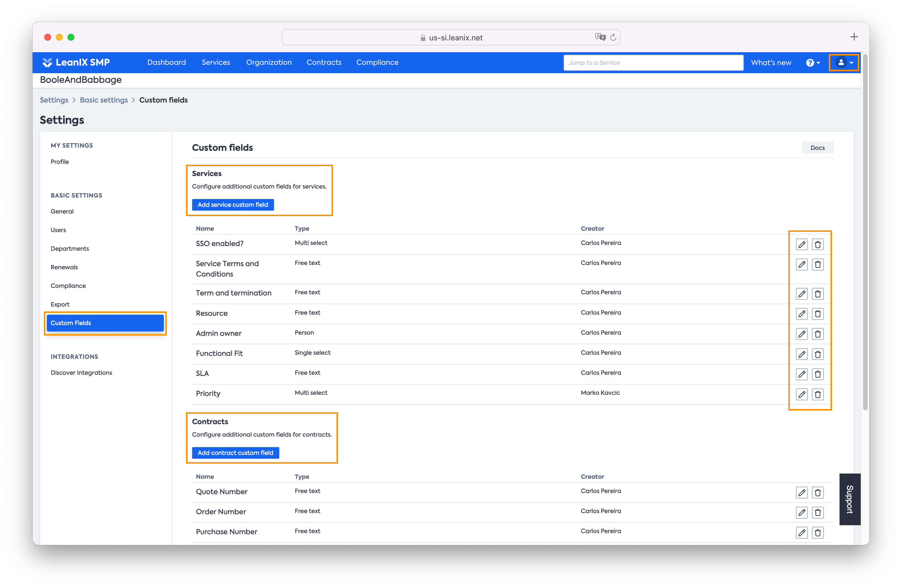Screen dimensions: 902x588
Task: Open the Support side tab
Action: pyautogui.click(x=849, y=499)
